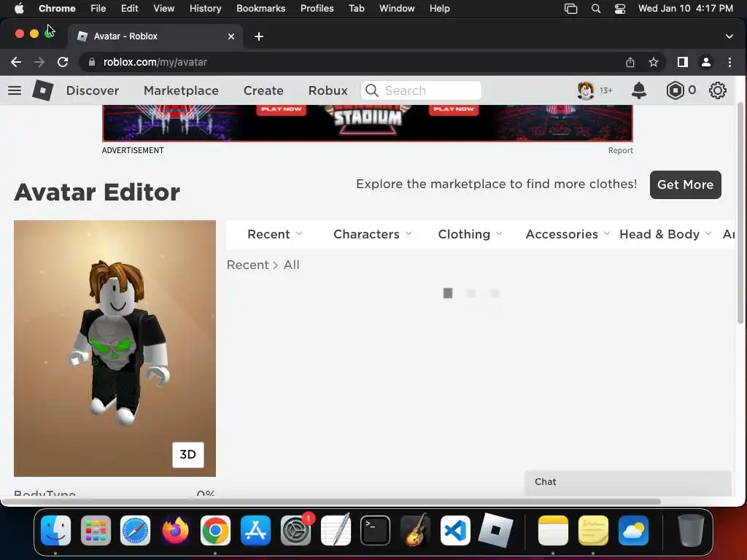Screen dimensions: 747x560
Task: Open the Robux balance icon
Action: coord(675,90)
